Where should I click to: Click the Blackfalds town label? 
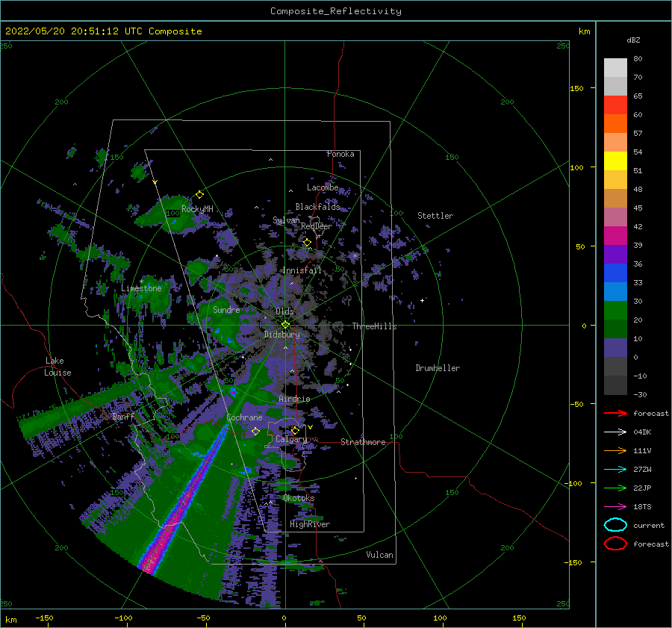click(x=317, y=207)
